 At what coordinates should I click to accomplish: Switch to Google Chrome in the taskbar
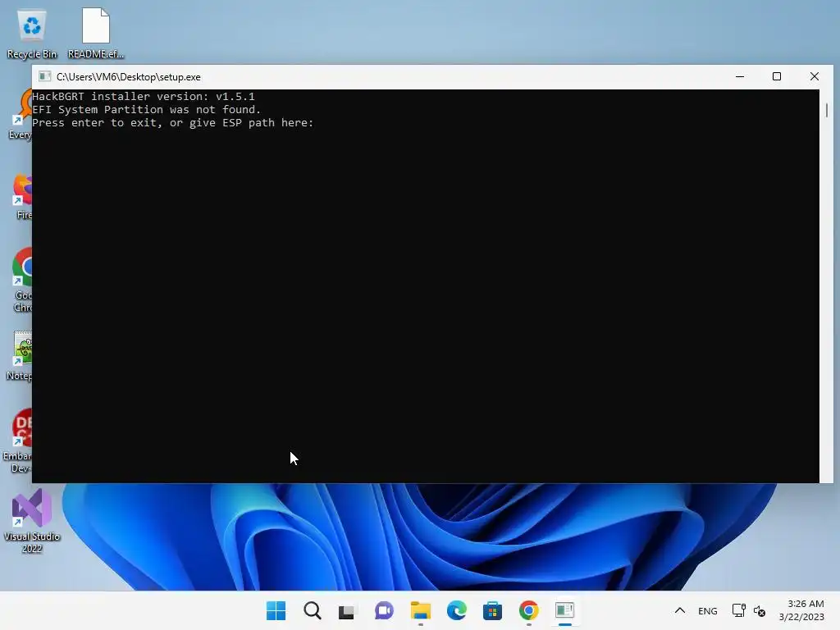[x=529, y=610]
